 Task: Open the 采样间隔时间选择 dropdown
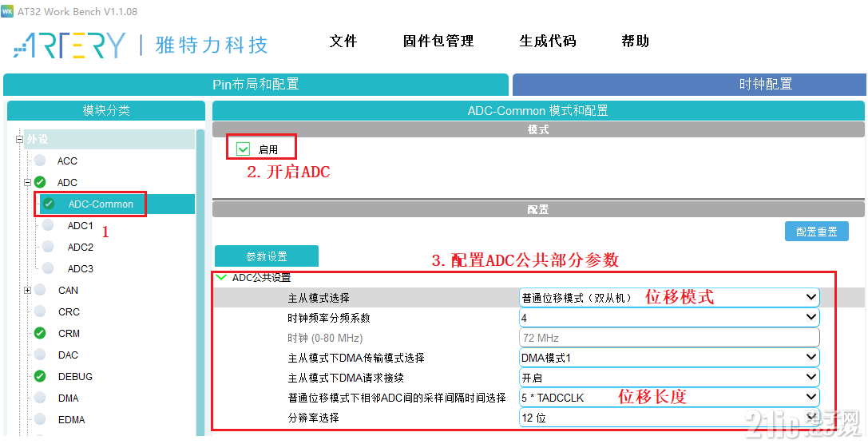[x=669, y=398]
